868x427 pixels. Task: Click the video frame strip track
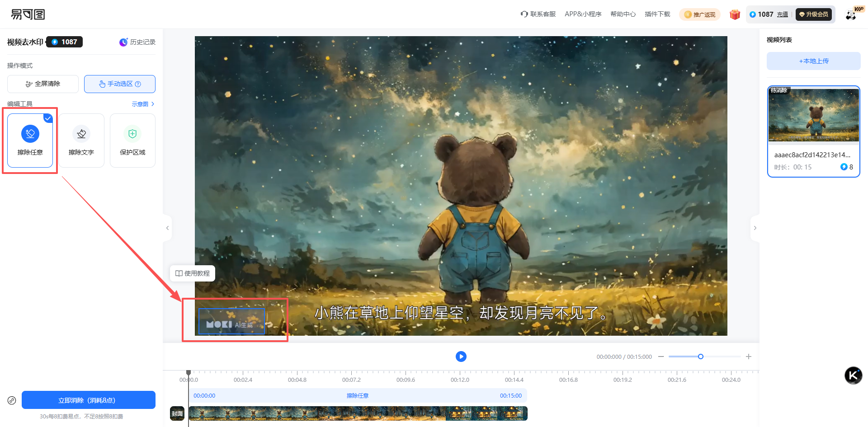tap(358, 413)
